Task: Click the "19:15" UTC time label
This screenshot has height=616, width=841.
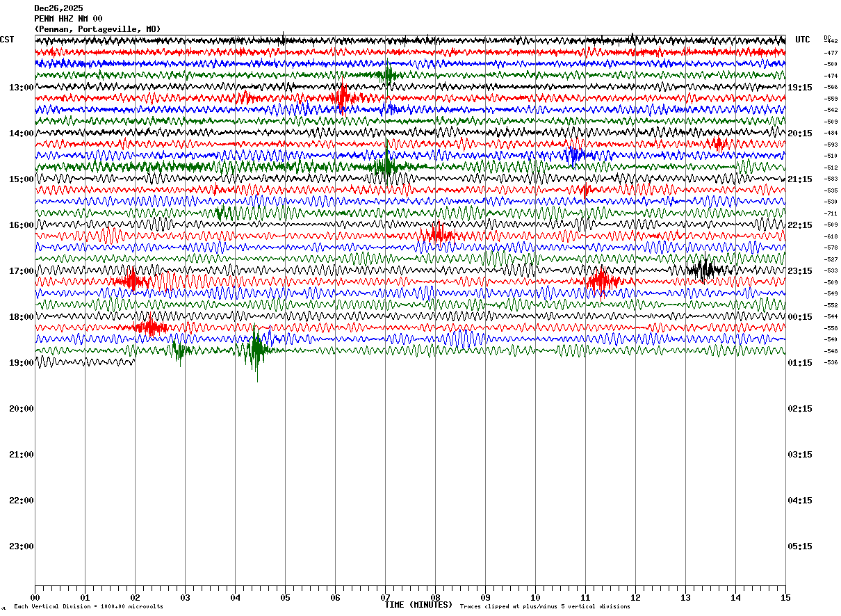Action: pyautogui.click(x=800, y=88)
